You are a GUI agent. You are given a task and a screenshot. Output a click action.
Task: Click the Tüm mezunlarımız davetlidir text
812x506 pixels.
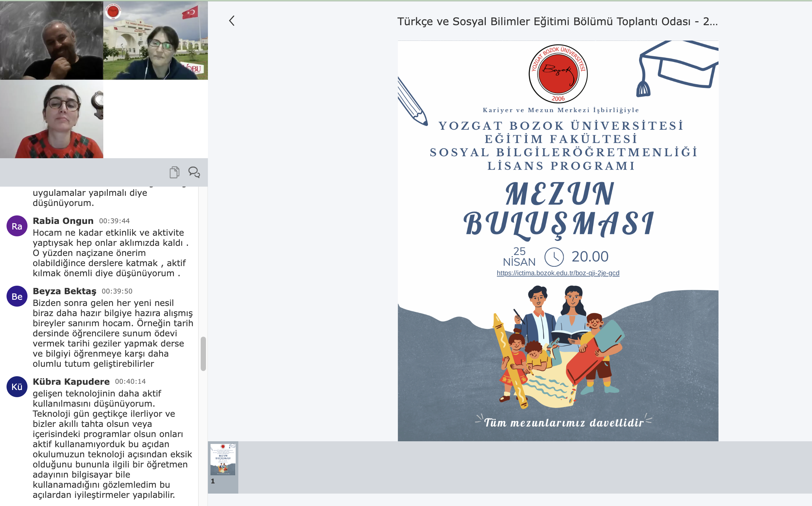(x=564, y=423)
